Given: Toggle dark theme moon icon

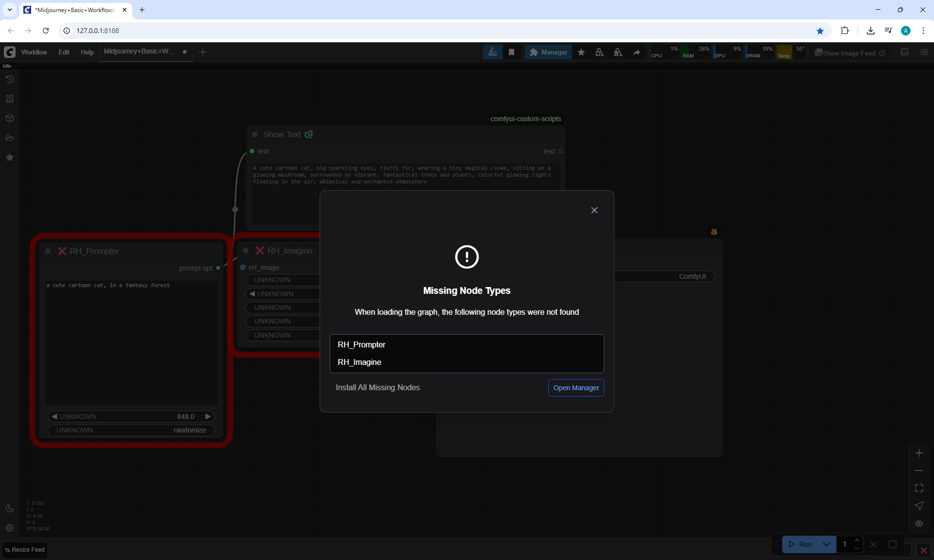Looking at the screenshot, I should tap(10, 508).
